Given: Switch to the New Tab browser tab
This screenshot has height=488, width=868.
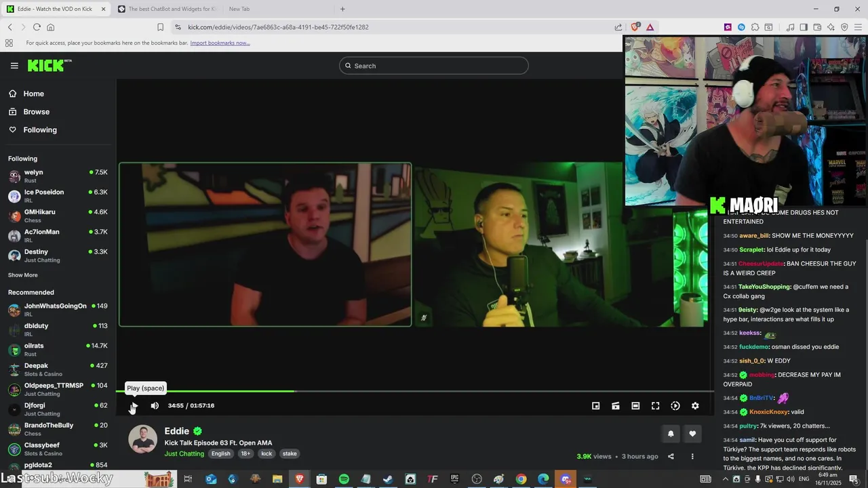Looking at the screenshot, I should (x=239, y=9).
